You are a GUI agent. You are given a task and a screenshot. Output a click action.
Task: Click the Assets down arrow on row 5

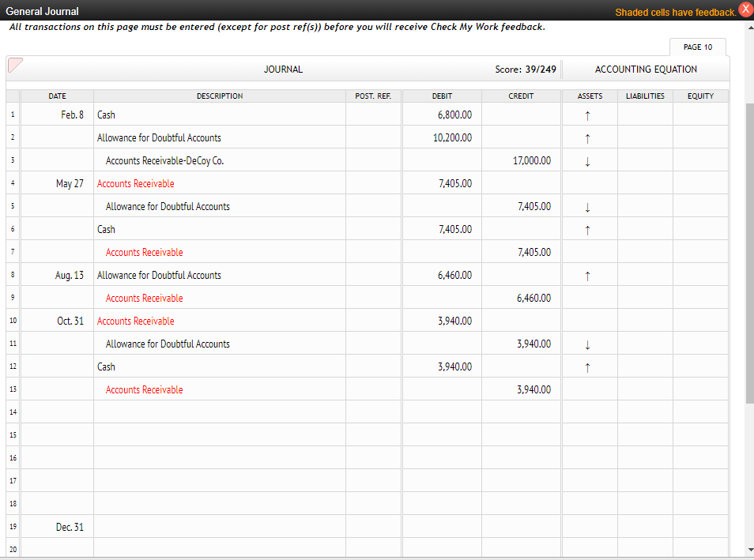tap(586, 206)
